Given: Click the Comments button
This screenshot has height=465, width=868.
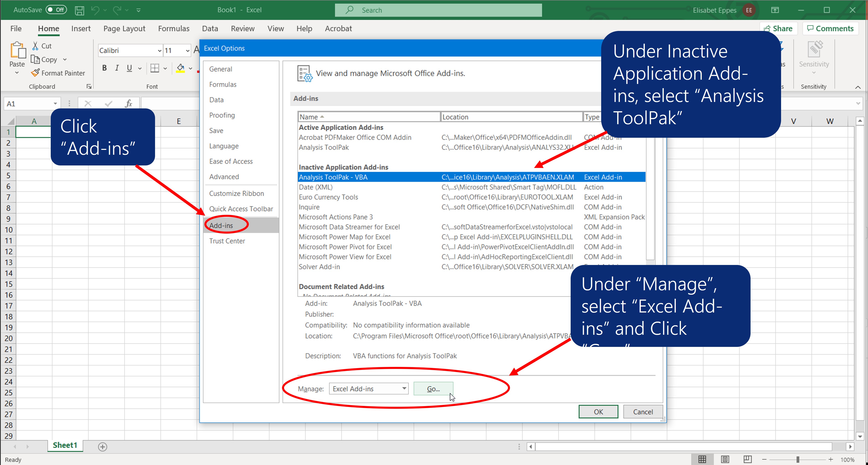Looking at the screenshot, I should click(x=830, y=29).
